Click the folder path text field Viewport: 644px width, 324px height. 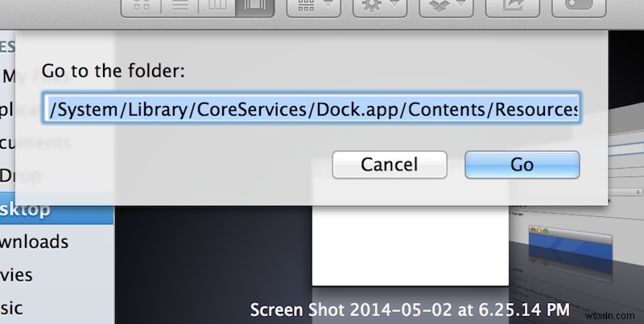(312, 109)
